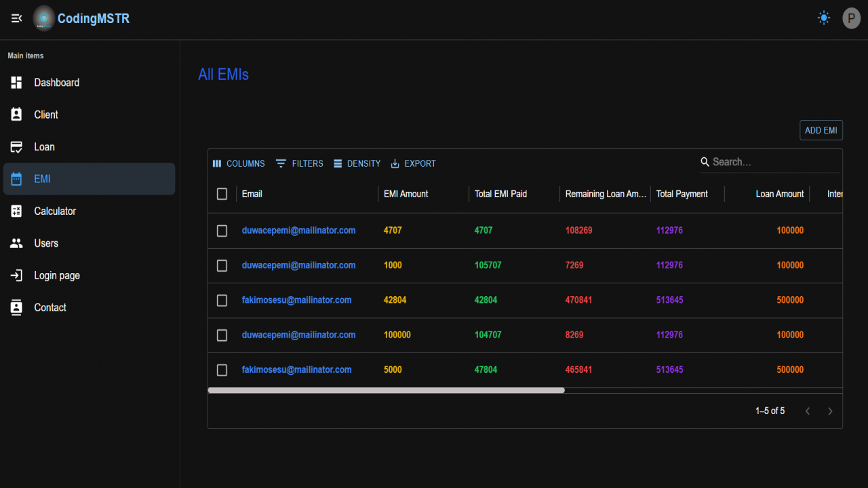Click the 1–5 of 5 pagination text

pyautogui.click(x=770, y=411)
